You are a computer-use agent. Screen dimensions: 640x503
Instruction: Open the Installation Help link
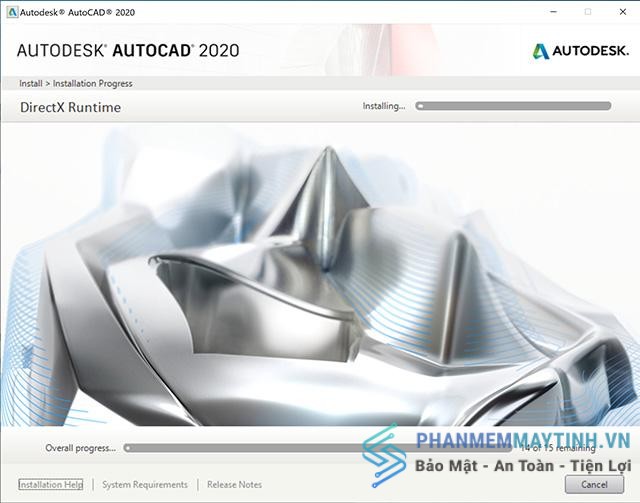tap(51, 485)
